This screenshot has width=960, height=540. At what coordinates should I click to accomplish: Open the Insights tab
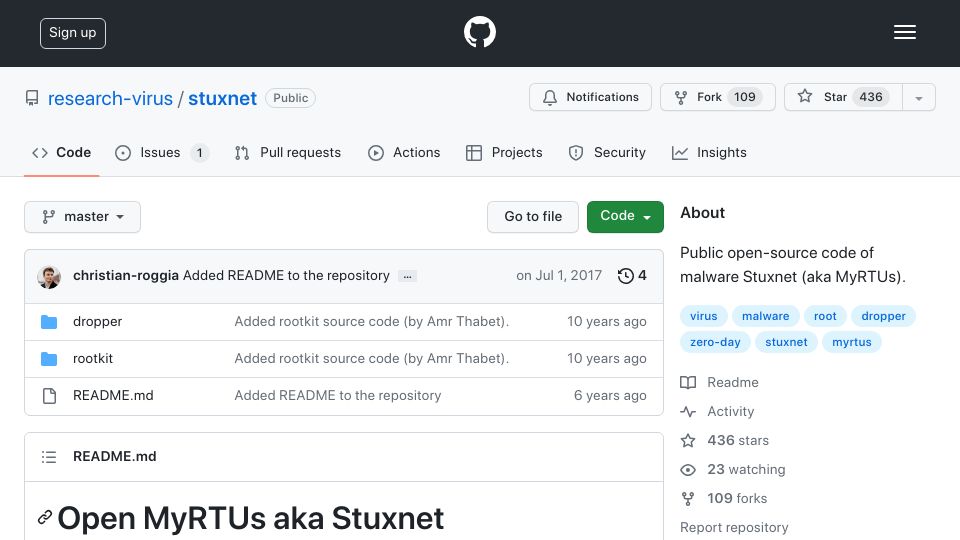(x=709, y=152)
